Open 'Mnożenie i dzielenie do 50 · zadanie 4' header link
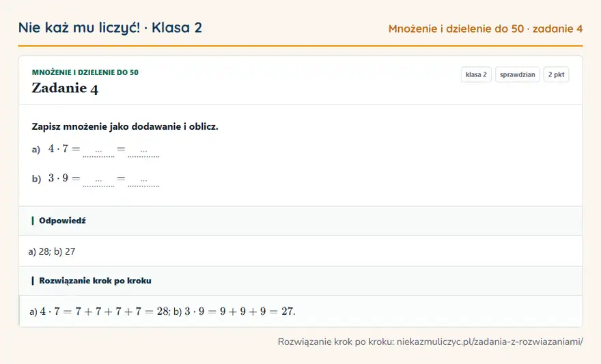 pyautogui.click(x=486, y=29)
